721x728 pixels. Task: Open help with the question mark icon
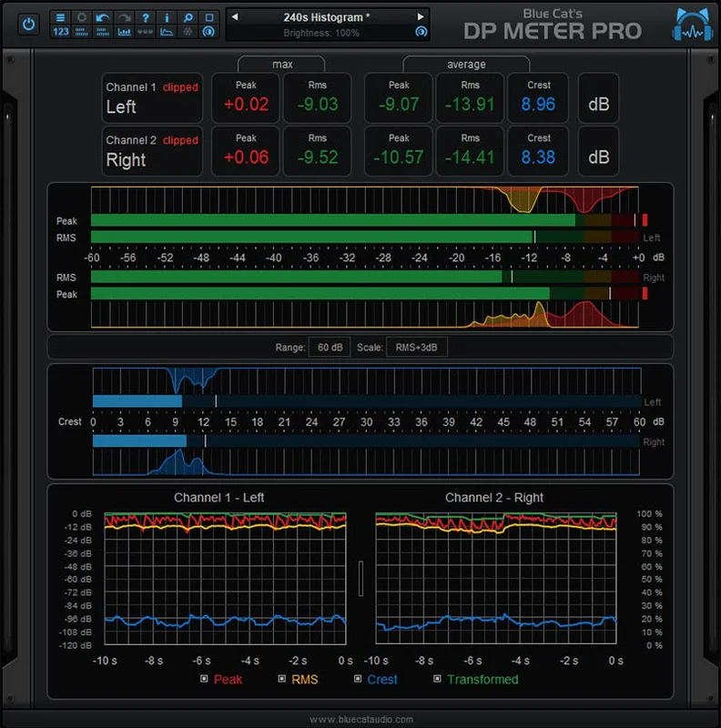point(146,17)
